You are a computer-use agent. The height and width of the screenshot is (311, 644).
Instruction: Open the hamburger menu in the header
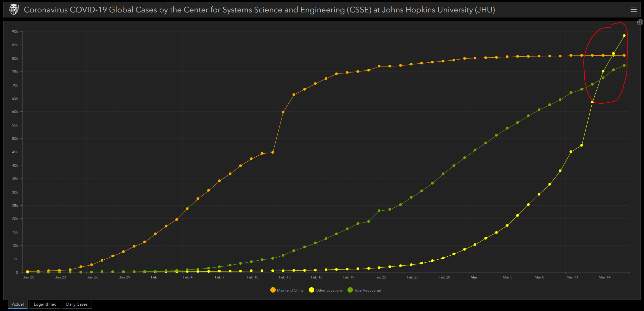point(633,10)
